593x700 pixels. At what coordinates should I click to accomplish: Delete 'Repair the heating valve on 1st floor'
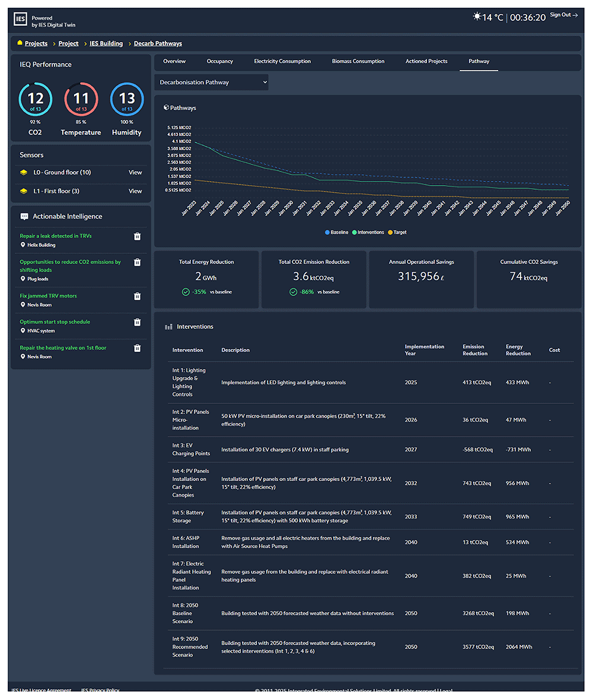click(138, 348)
